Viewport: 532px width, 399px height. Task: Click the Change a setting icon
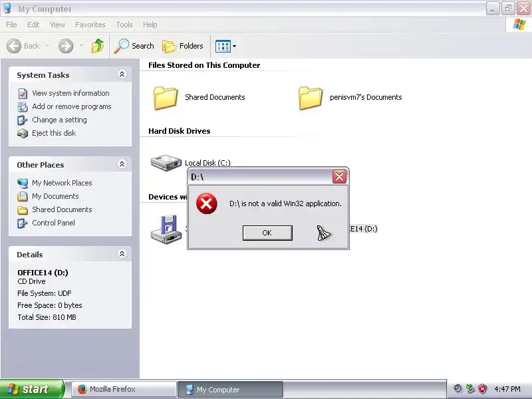tap(23, 120)
